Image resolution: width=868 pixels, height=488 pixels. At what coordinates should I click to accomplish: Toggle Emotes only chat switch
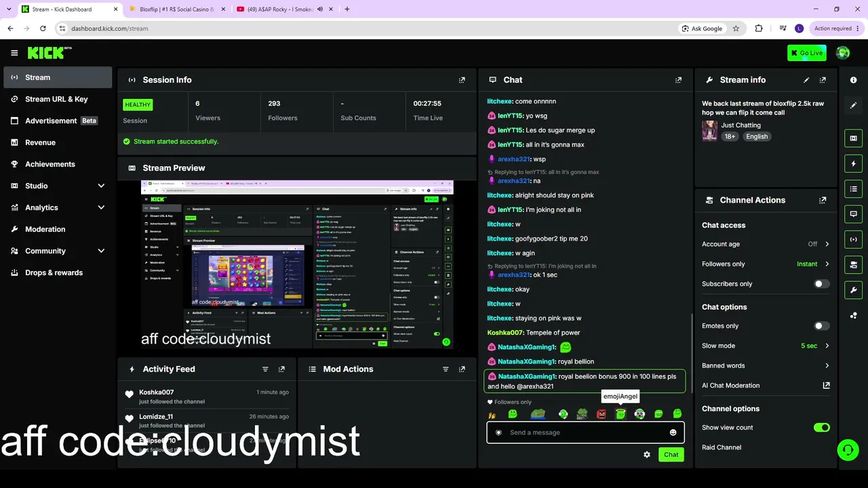[822, 326]
